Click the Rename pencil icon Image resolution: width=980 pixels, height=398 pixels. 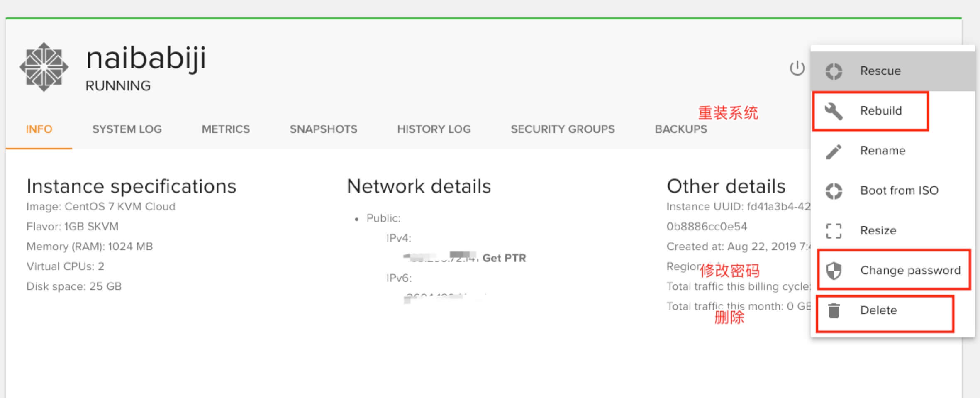pyautogui.click(x=834, y=151)
